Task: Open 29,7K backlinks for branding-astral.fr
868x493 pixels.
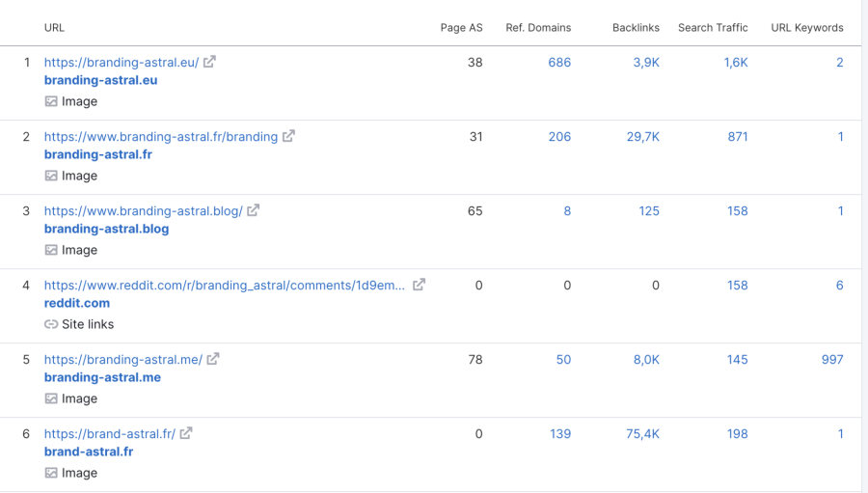Action: coord(642,136)
